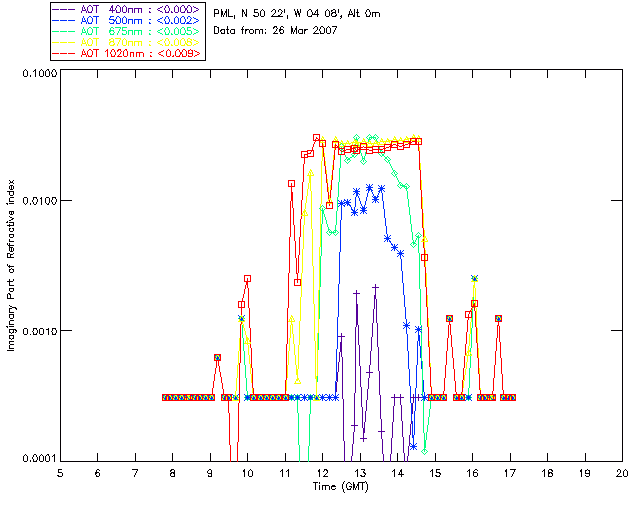Click the x-axis tick label 5
The image size is (640, 512).
[60, 473]
